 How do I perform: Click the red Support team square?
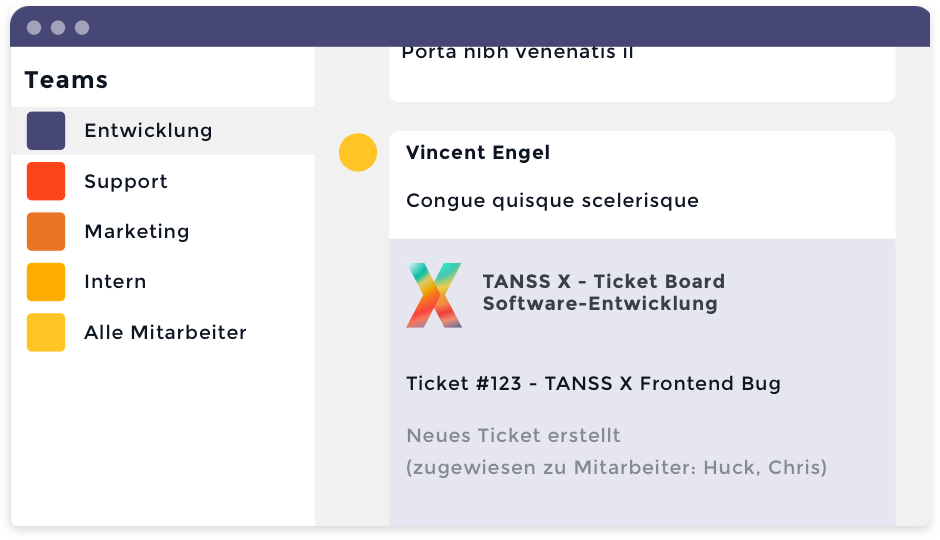pyautogui.click(x=46, y=181)
